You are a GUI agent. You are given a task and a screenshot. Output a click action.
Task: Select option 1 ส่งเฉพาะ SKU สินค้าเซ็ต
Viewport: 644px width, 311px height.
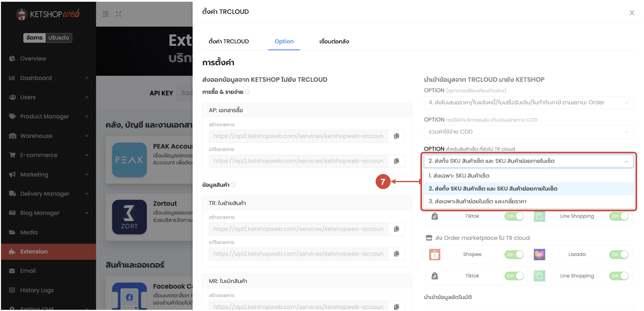pos(528,176)
